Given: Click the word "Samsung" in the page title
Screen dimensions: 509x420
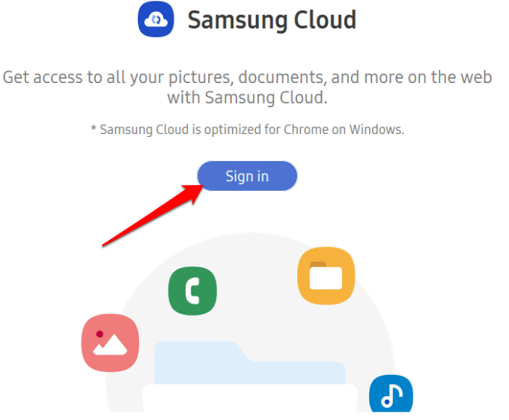Looking at the screenshot, I should pos(237,20).
